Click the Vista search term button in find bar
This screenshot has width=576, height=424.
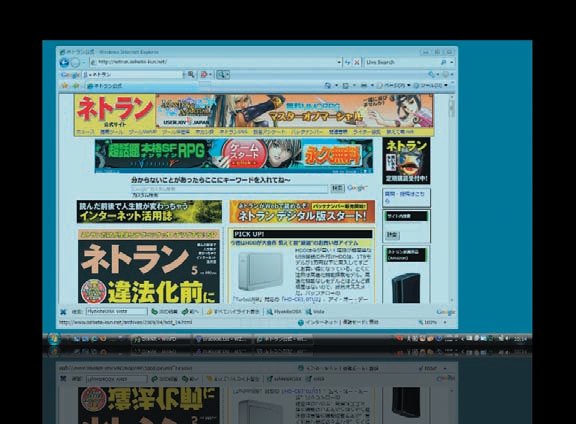tap(315, 312)
